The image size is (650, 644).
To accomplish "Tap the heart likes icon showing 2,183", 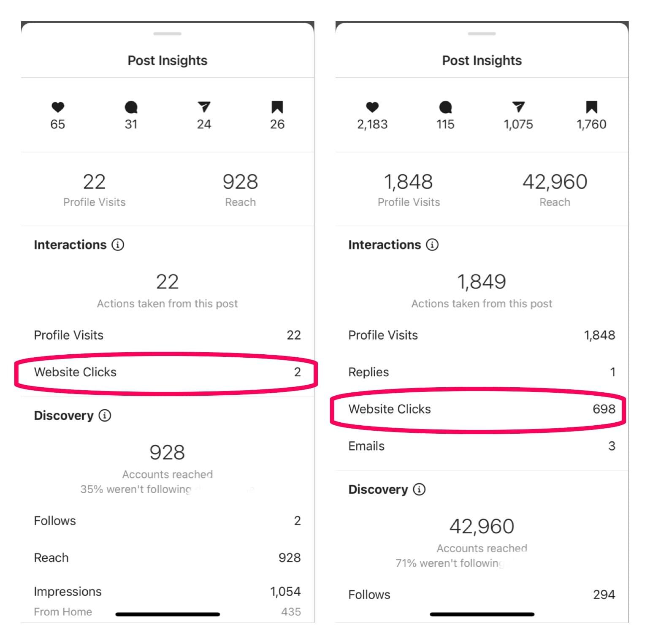I will [x=372, y=107].
